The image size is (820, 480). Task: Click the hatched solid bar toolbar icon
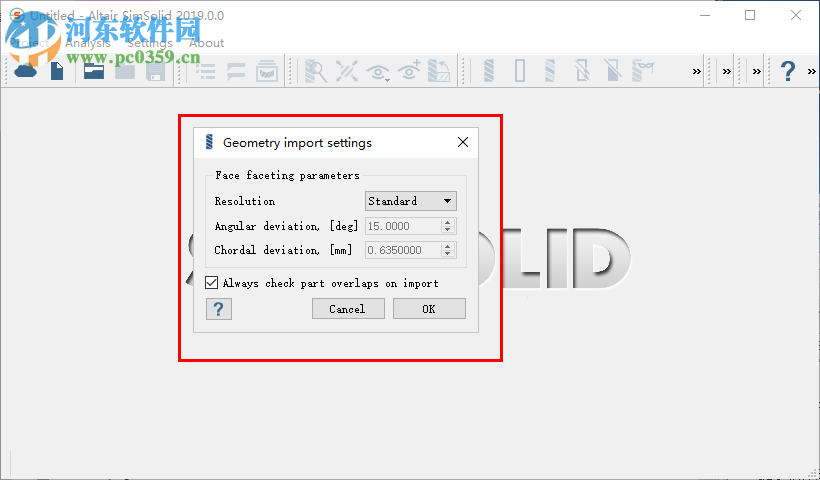tap(489, 71)
